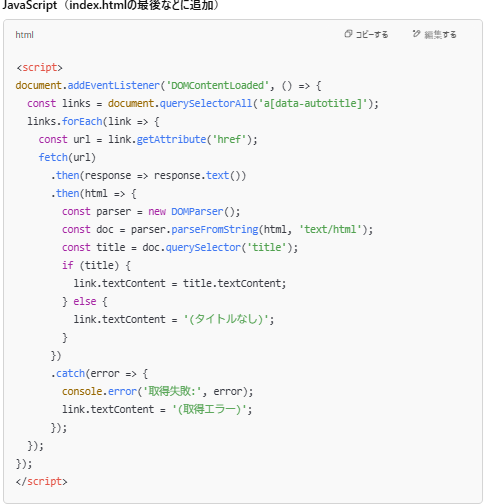Click the opening <script> tag line

[x=39, y=67]
